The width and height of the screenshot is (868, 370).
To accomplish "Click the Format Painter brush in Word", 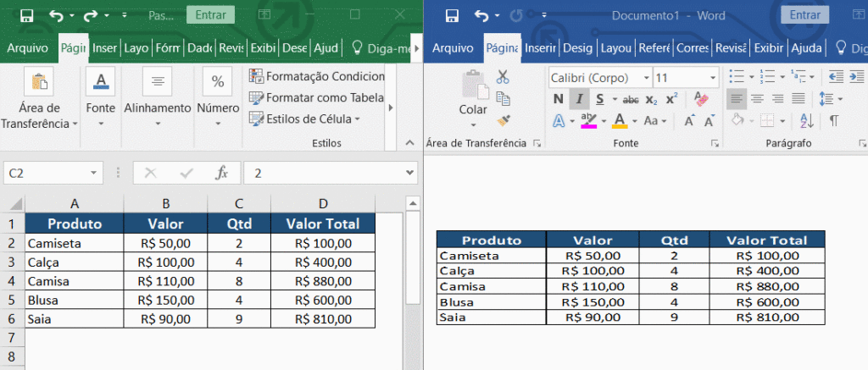I will click(x=503, y=120).
